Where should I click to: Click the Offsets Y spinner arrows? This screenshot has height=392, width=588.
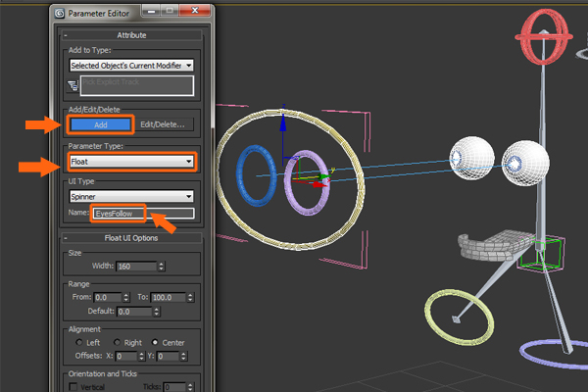[183, 357]
